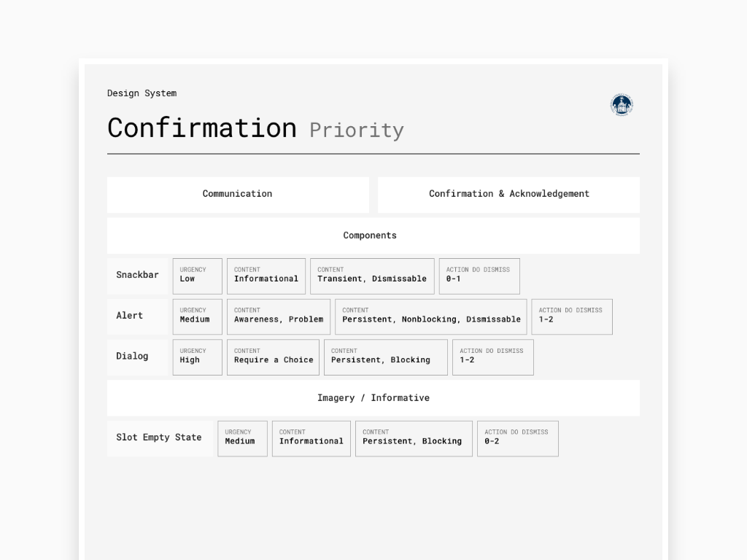This screenshot has height=560, width=747.
Task: Click the Imagery / Informative section header
Action: (373, 398)
